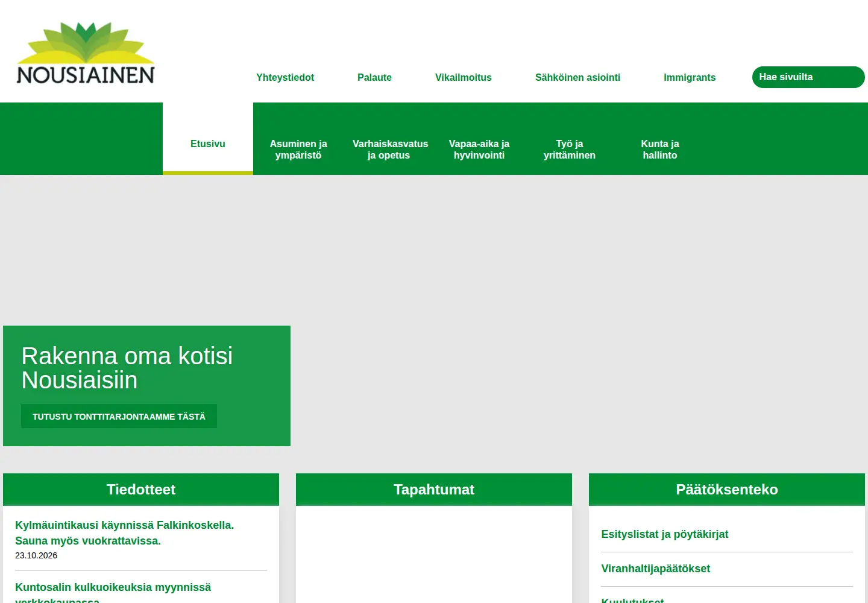Click the Nousiainen logo
Viewport: 868px width, 603px height.
tap(86, 52)
